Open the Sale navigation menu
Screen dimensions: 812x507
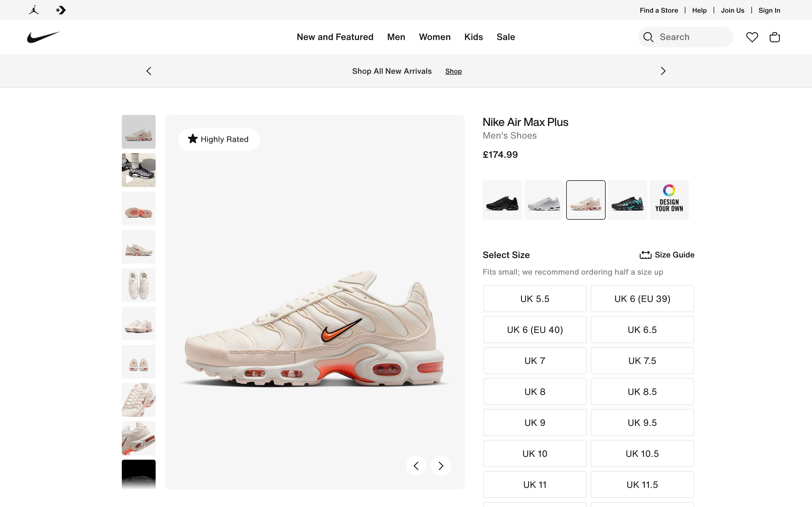pos(505,37)
